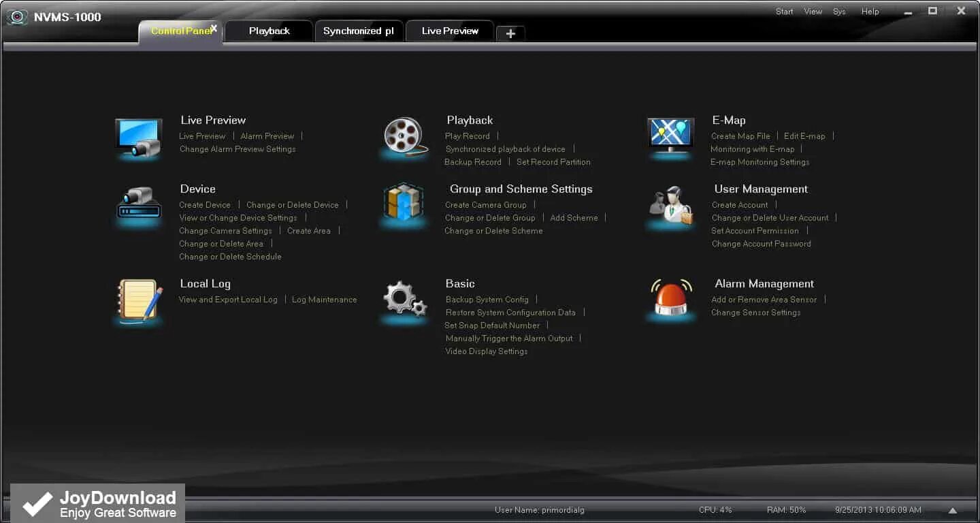Click the User Name primordialg status text
Viewport: 980px width, 523px height.
click(x=540, y=510)
